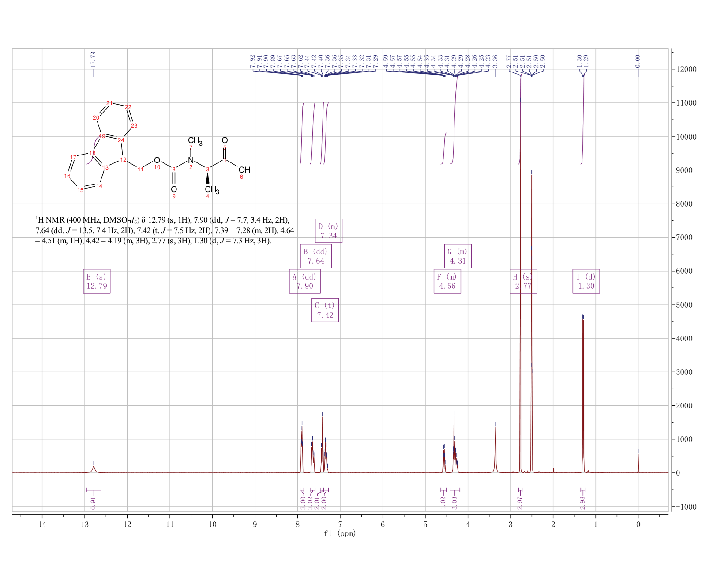Select the C (t) 7.42 multiplet box
This screenshot has height=563, width=728.
[x=325, y=310]
